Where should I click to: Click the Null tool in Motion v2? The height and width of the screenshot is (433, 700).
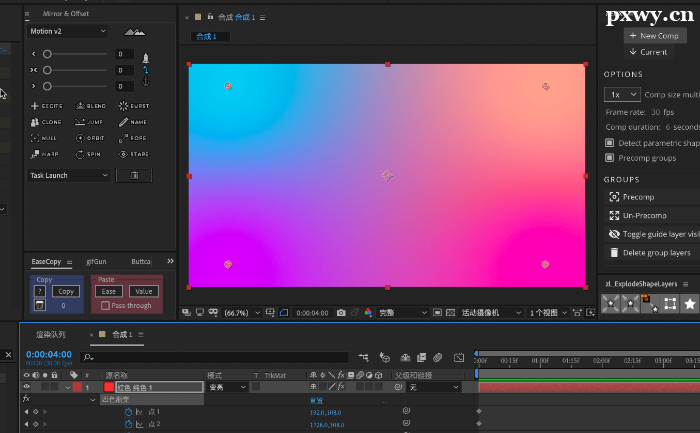point(43,138)
